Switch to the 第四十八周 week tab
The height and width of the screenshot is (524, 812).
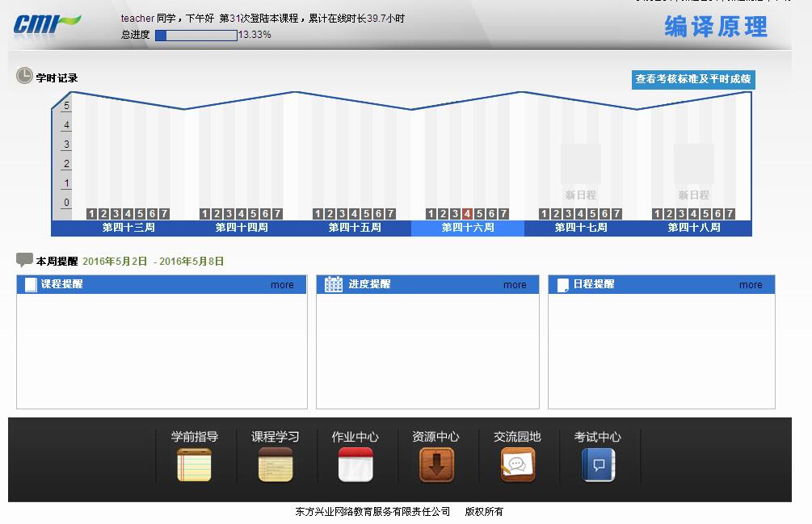(694, 228)
